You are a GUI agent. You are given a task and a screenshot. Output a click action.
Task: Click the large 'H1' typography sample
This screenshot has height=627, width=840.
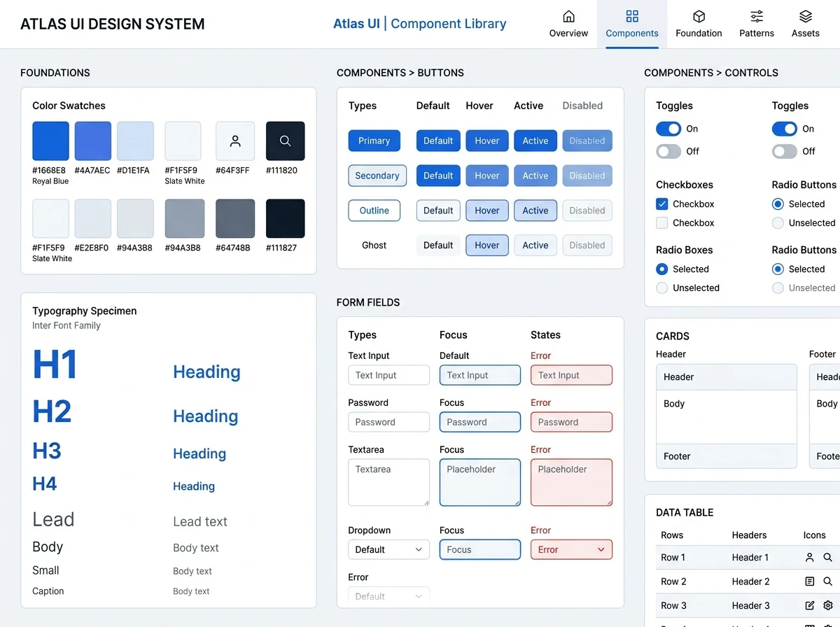click(55, 365)
